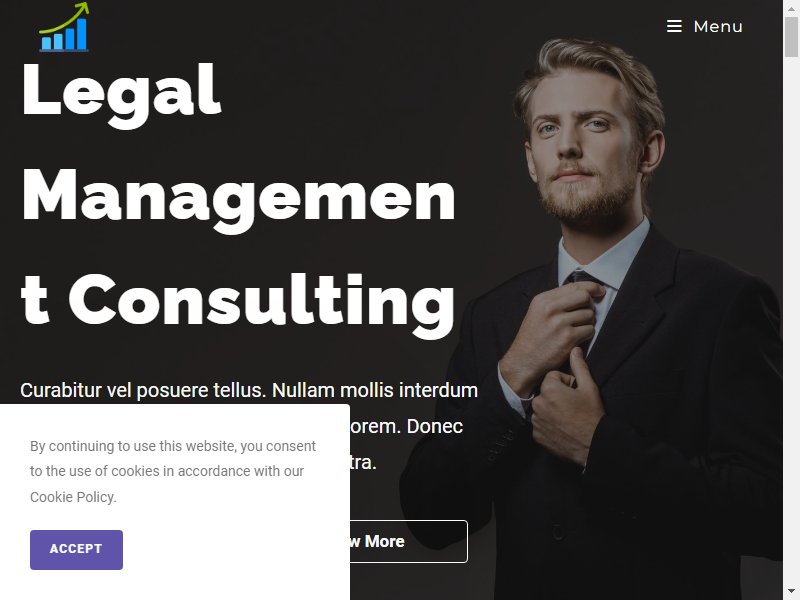Click the word "Legal" in the headline
Image resolution: width=800 pixels, height=600 pixels.
pos(121,94)
